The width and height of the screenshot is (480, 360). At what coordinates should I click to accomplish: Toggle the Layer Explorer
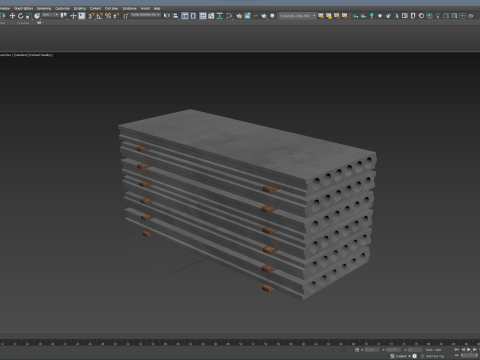pyautogui.click(x=193, y=16)
